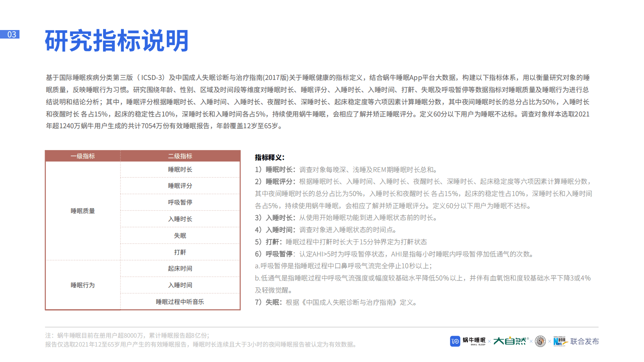Click definition item 3) 入睡时长
This screenshot has width=644, height=362.
click(x=346, y=218)
